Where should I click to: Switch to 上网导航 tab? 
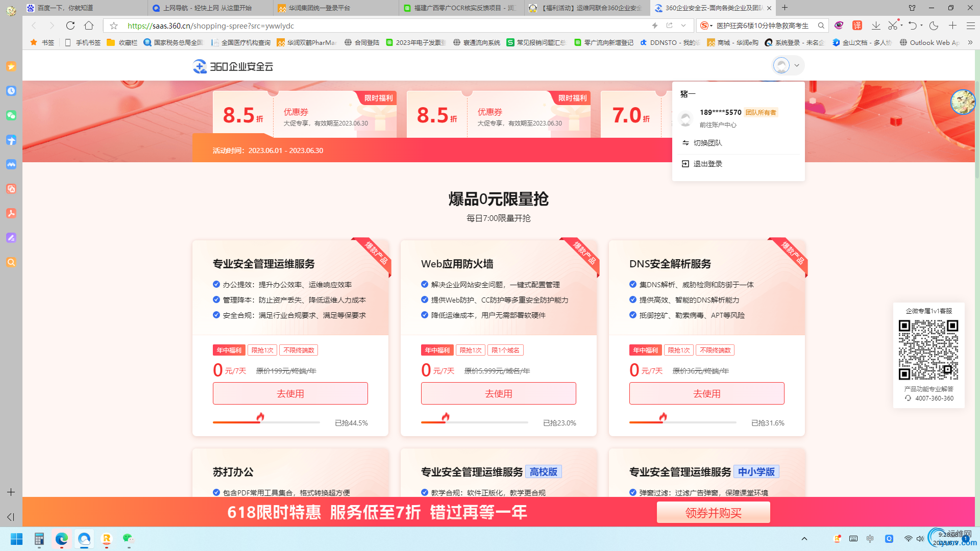(210, 8)
